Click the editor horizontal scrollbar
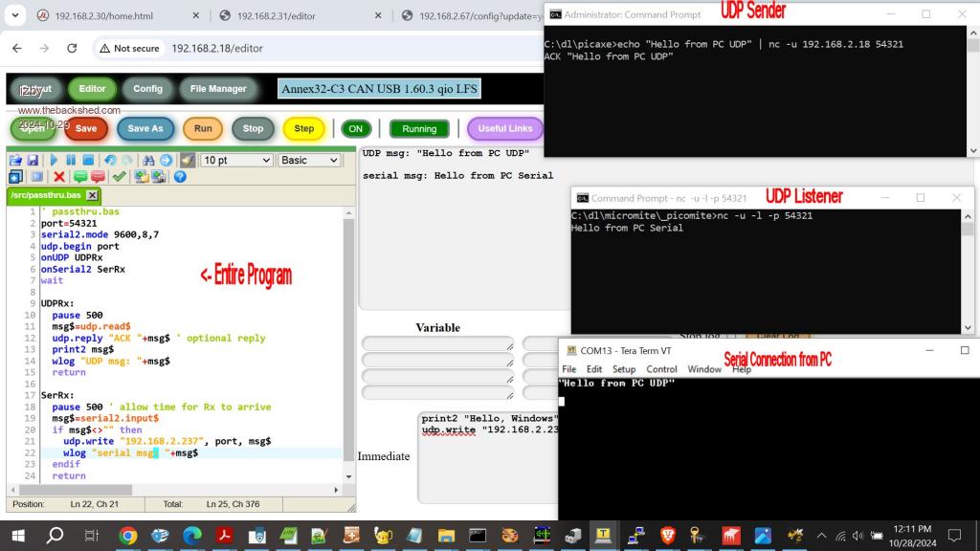Image resolution: width=980 pixels, height=551 pixels. (x=144, y=490)
